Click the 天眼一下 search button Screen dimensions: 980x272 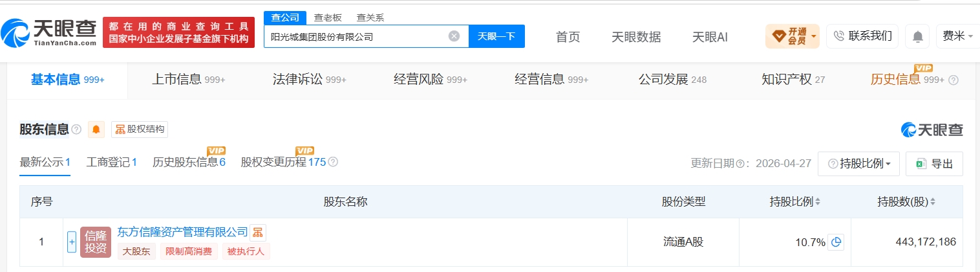(496, 36)
